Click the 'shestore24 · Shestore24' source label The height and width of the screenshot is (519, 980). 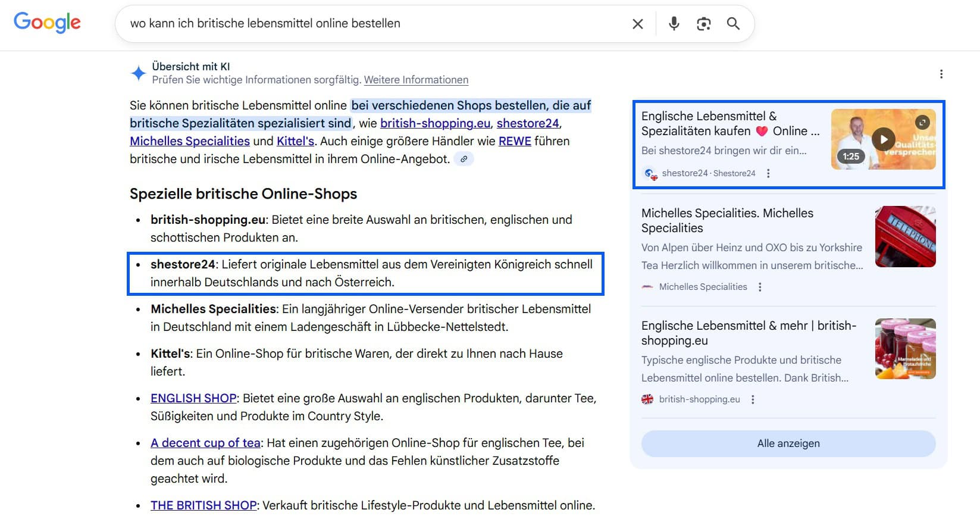click(709, 173)
